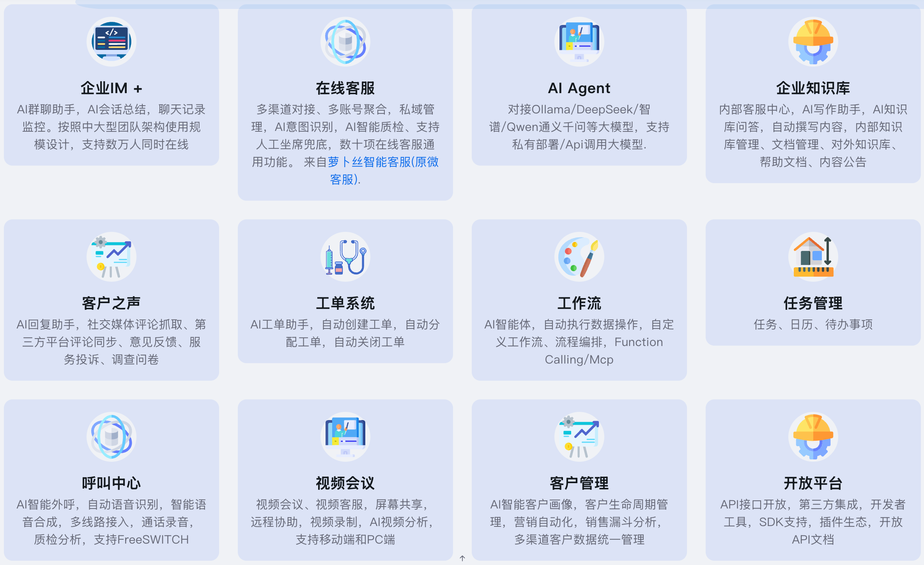Image resolution: width=924 pixels, height=565 pixels.
Task: Click the 企业IM + code editor icon
Action: (x=111, y=42)
